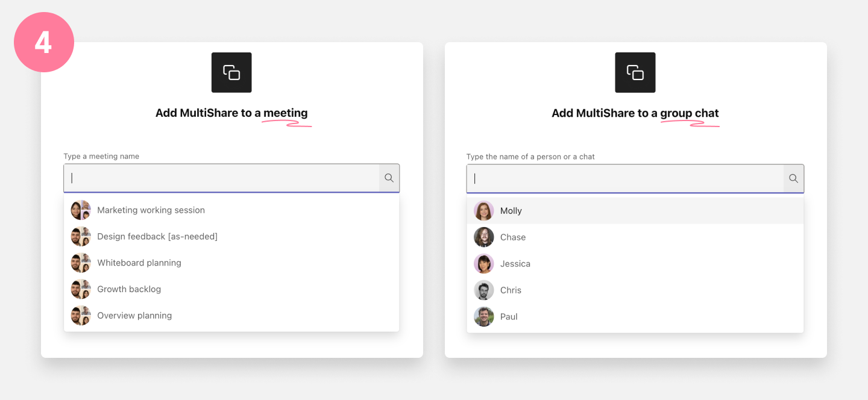Viewport: 868px width, 400px height.
Task: Click MultiShare app icon in meeting dialog
Action: point(231,72)
